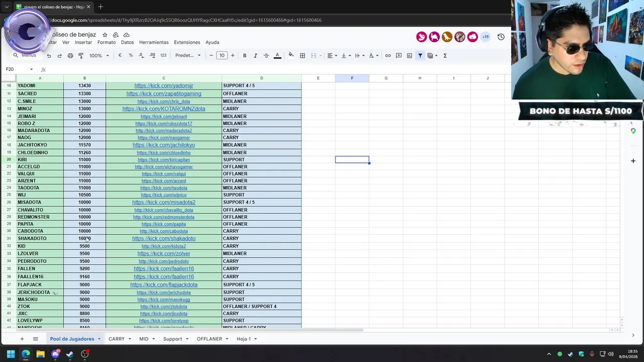Open the Ayuda menu

[x=212, y=42]
